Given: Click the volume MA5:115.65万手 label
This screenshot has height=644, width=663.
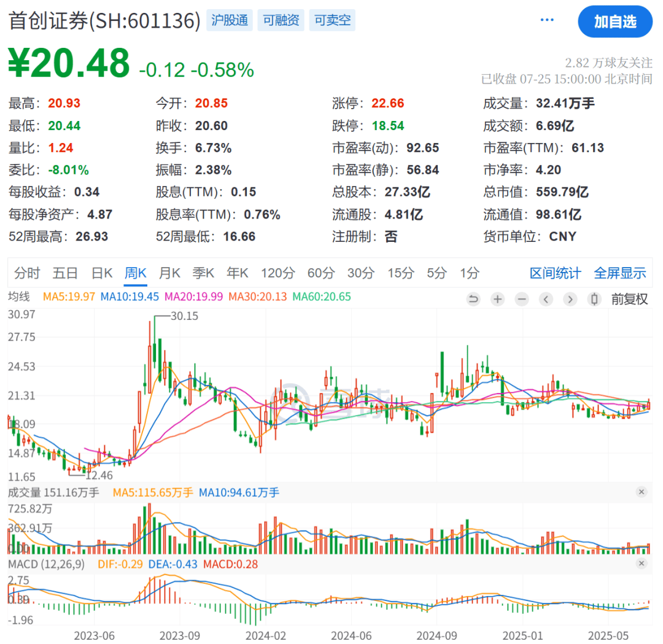Looking at the screenshot, I should pyautogui.click(x=153, y=492).
